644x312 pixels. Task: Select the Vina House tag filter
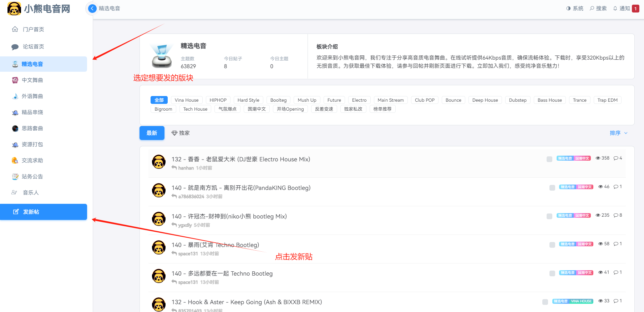[187, 100]
